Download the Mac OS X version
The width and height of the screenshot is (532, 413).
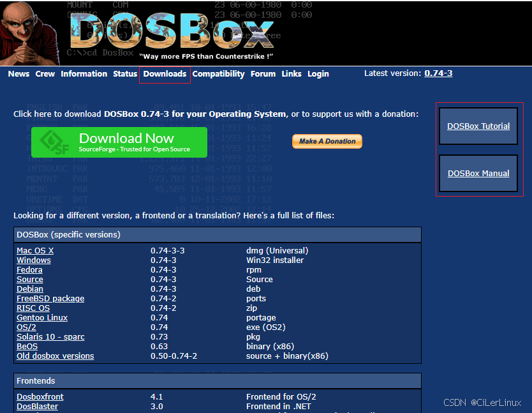[35, 251]
